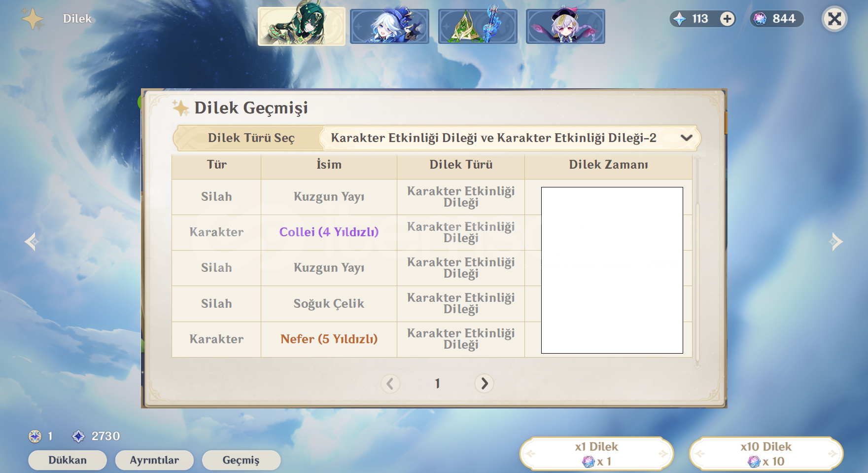Open Ayrıntılar details
Image resolution: width=868 pixels, height=473 pixels.
154,460
